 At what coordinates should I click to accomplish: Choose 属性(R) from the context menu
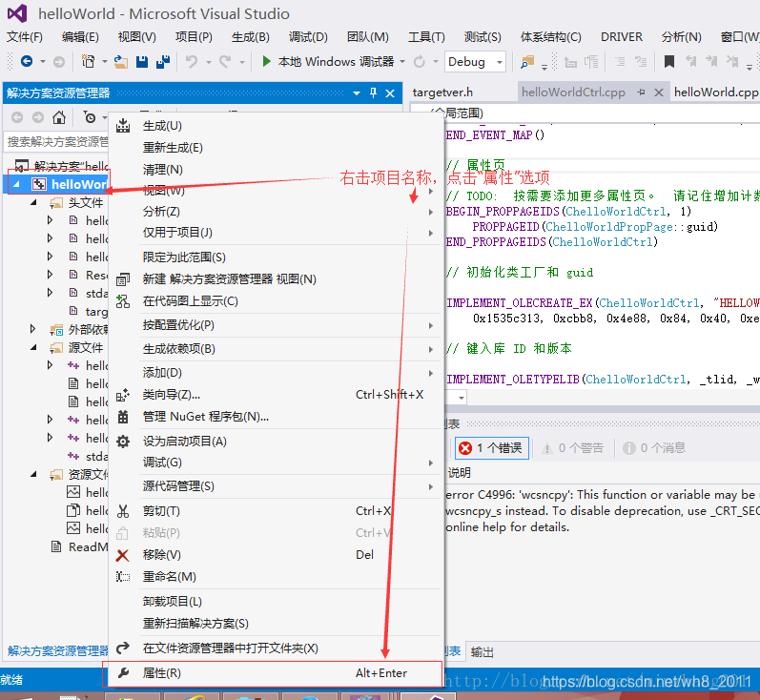(276, 673)
